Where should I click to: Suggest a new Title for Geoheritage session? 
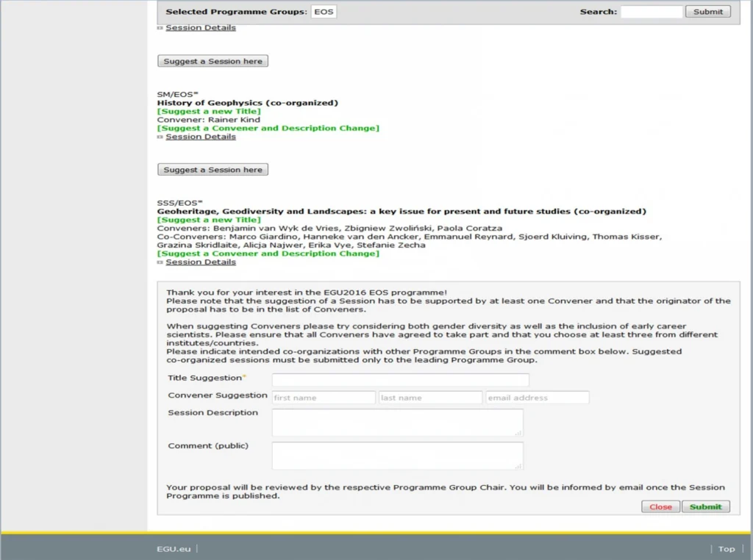point(209,220)
